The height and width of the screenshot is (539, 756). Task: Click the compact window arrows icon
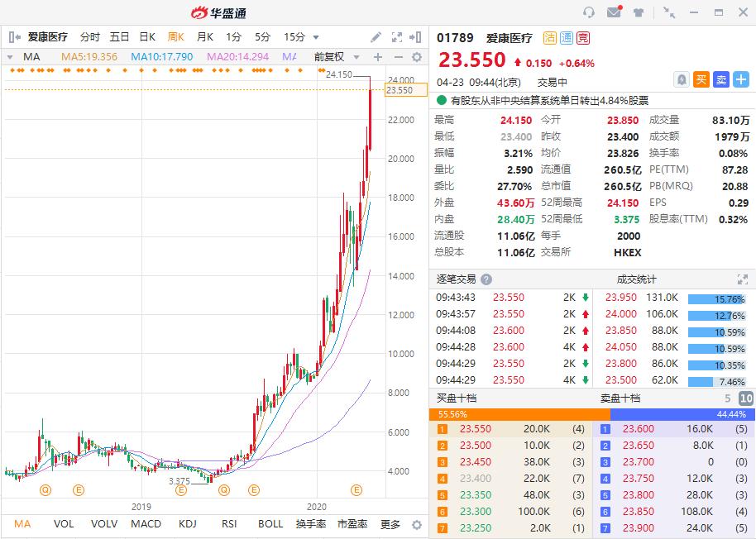pos(668,12)
